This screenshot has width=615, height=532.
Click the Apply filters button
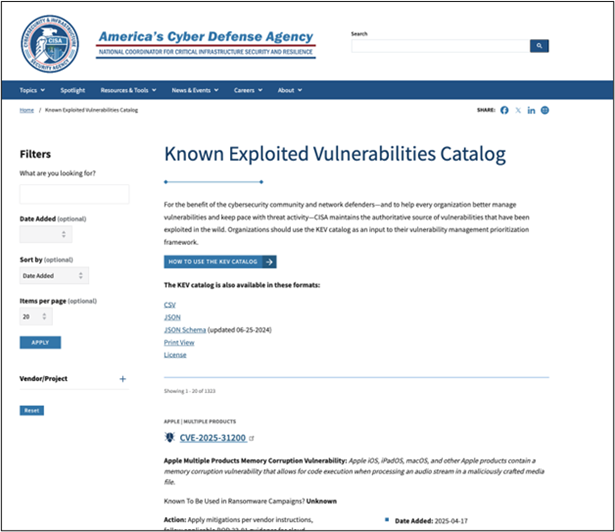point(40,343)
